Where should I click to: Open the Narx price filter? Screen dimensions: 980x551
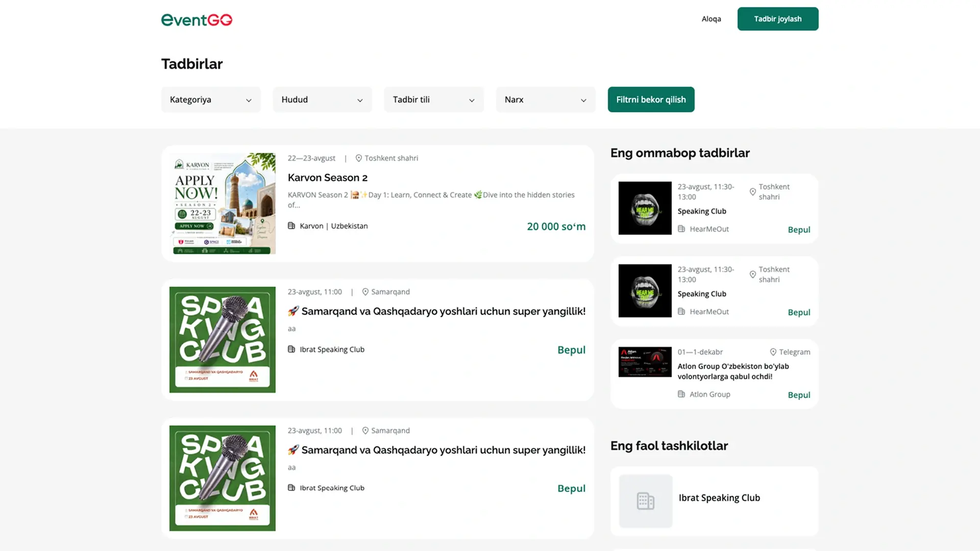point(546,99)
